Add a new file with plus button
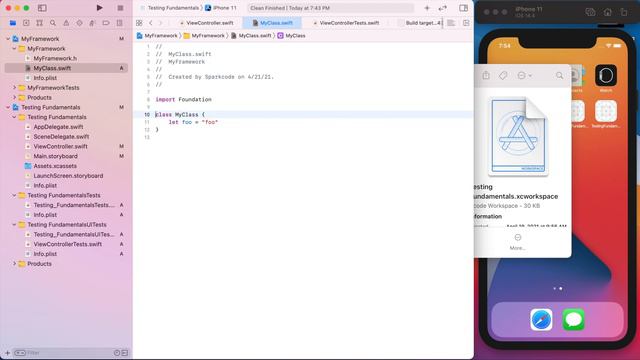Image resolution: width=640 pixels, height=360 pixels. tap(7, 353)
